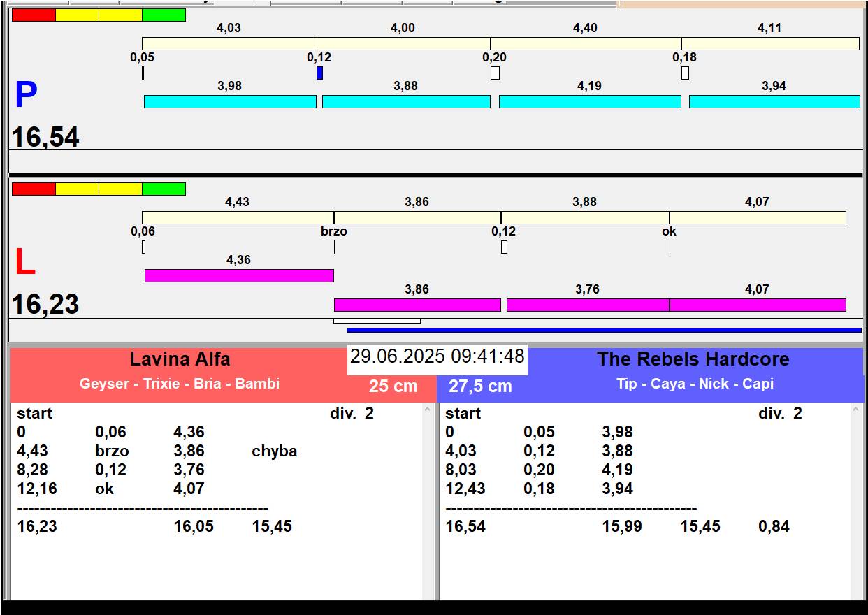The image size is (868, 615).
Task: Click the cyan 3,94 run bar
Action: [x=774, y=101]
